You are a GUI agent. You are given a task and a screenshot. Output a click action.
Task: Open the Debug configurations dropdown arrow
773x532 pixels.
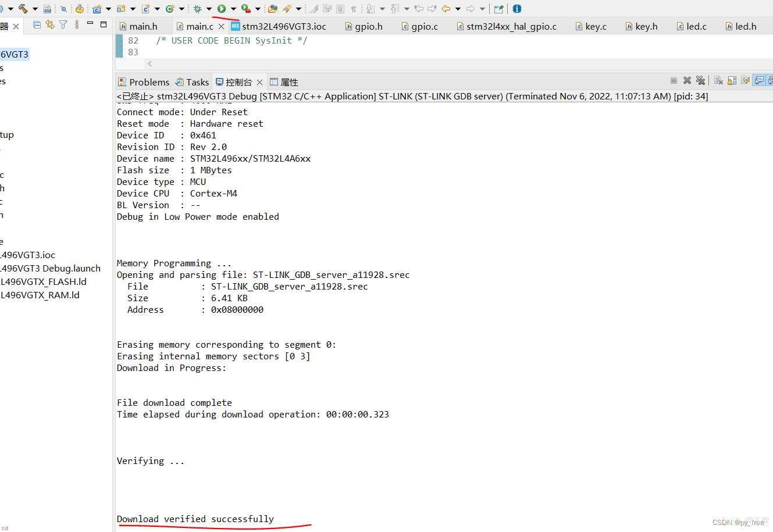pyautogui.click(x=209, y=9)
